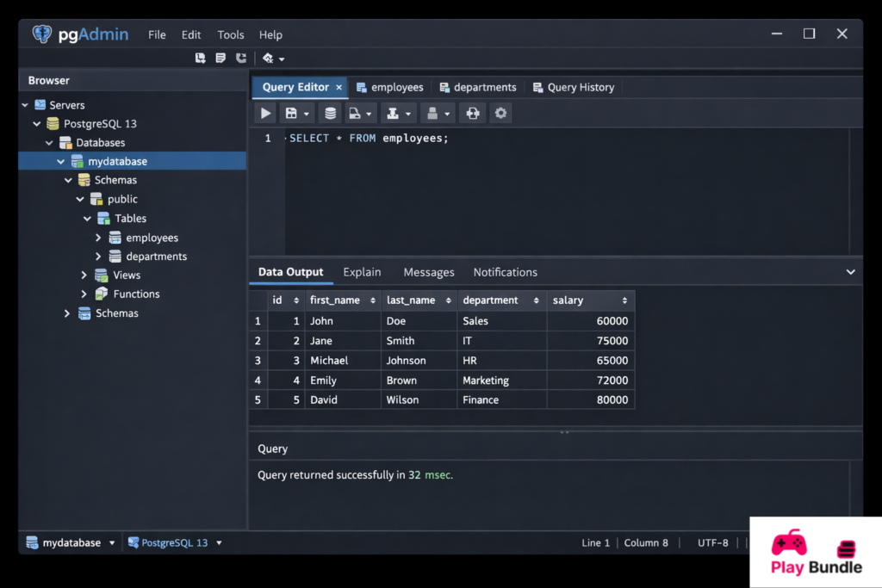Click the PostgreSQL 13 server icon in tree
882x588 pixels.
tap(53, 124)
